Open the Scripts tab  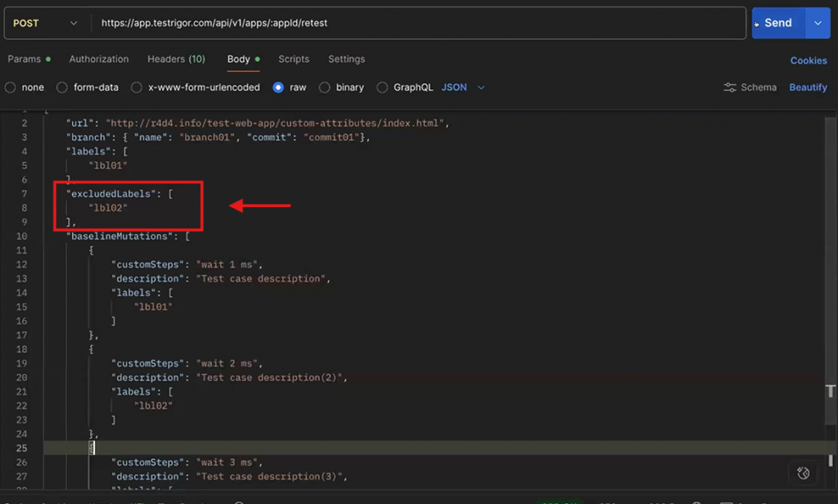[x=294, y=59]
